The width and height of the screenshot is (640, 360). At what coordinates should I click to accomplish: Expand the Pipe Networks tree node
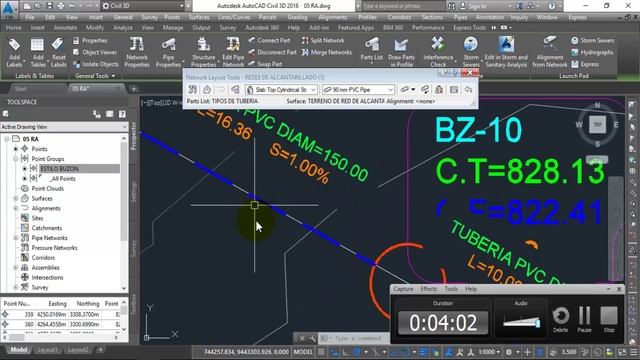[16, 238]
